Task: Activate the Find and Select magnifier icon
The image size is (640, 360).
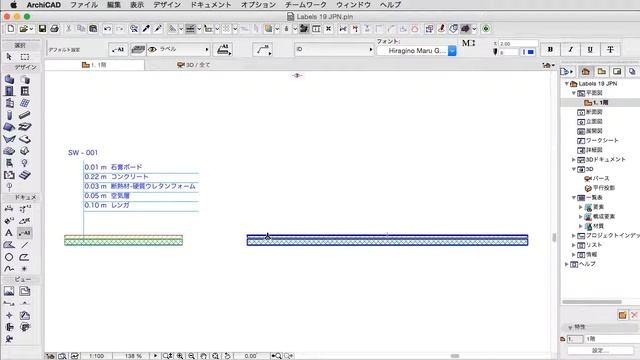Action: tap(134, 29)
